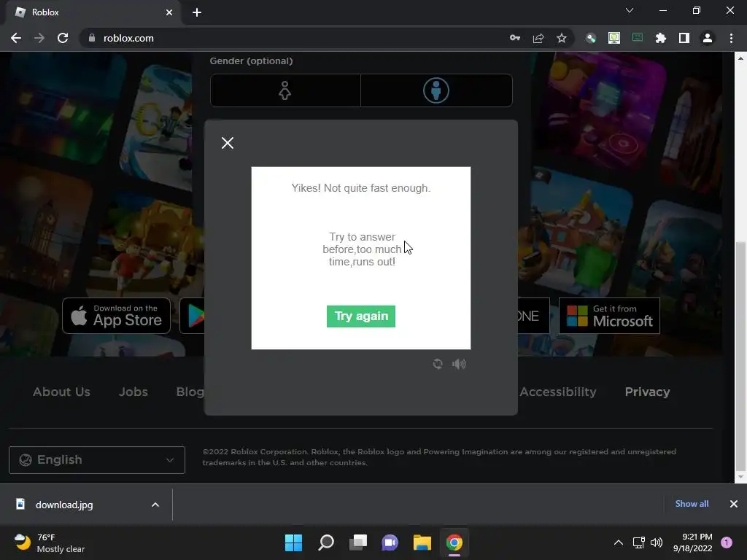747x560 pixels.
Task: Click the green Try again button
Action: [360, 316]
